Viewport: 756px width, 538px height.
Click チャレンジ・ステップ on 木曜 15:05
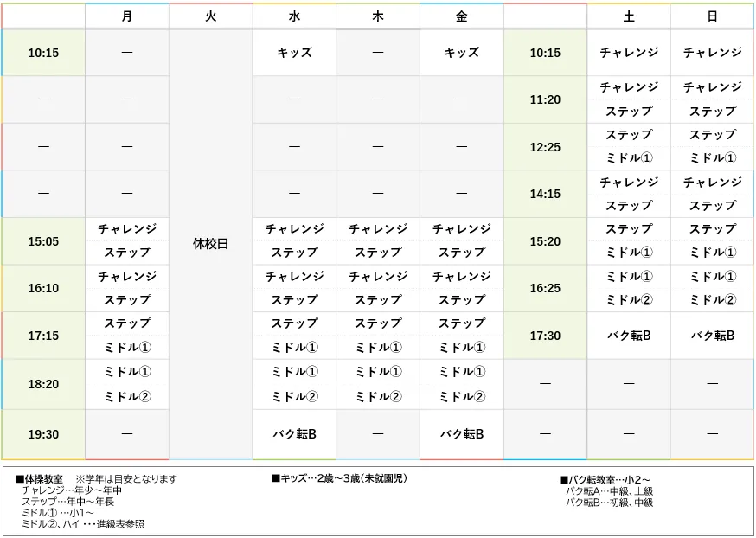coord(377,240)
